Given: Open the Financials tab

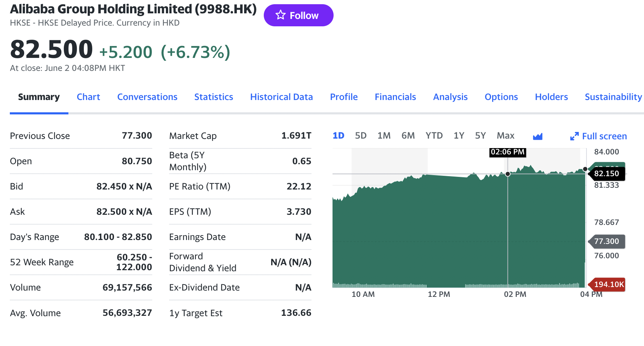Looking at the screenshot, I should (395, 97).
